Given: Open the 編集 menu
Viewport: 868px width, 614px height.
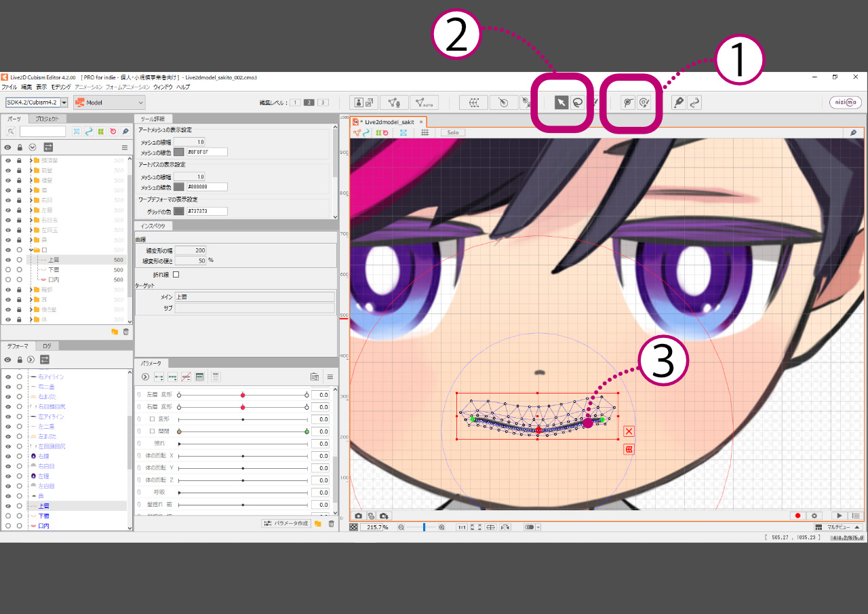Looking at the screenshot, I should [x=26, y=88].
